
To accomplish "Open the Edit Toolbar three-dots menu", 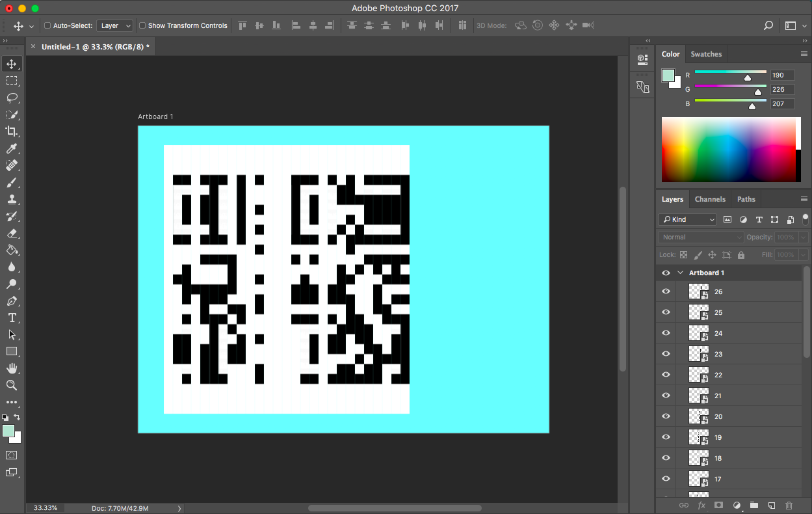I will [12, 402].
